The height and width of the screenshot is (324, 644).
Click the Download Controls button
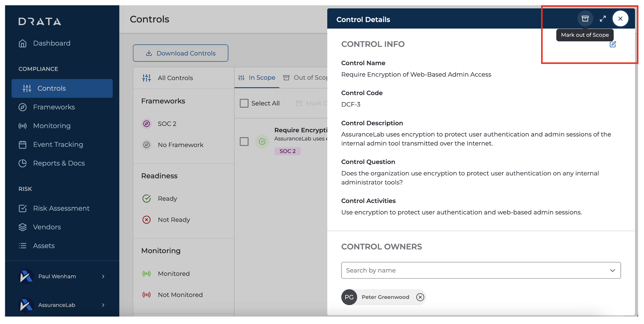[x=181, y=53]
